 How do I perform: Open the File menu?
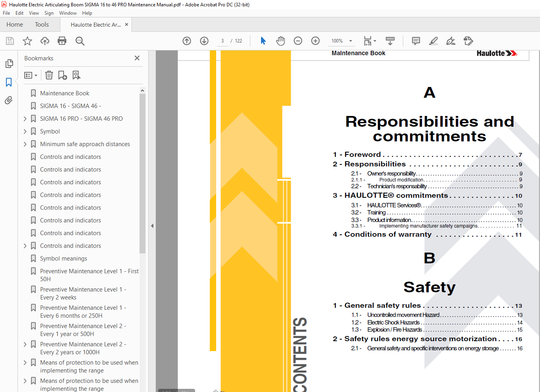click(x=6, y=13)
